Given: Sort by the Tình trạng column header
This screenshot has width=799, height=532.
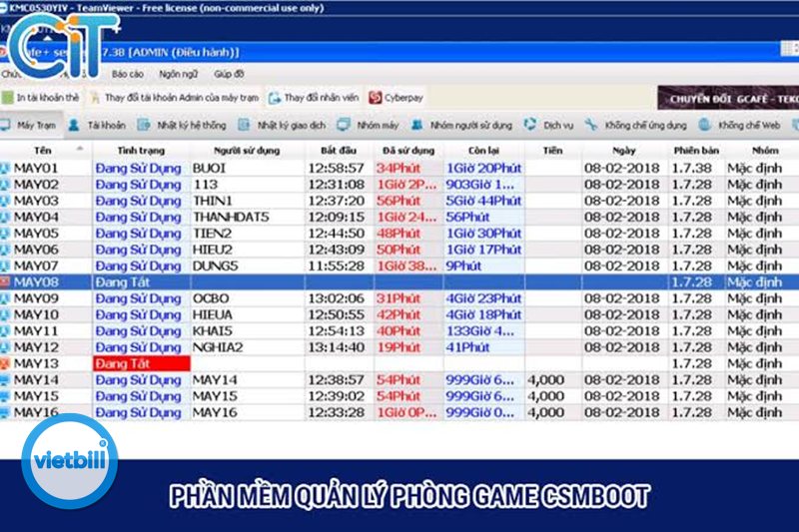Looking at the screenshot, I should 141,150.
